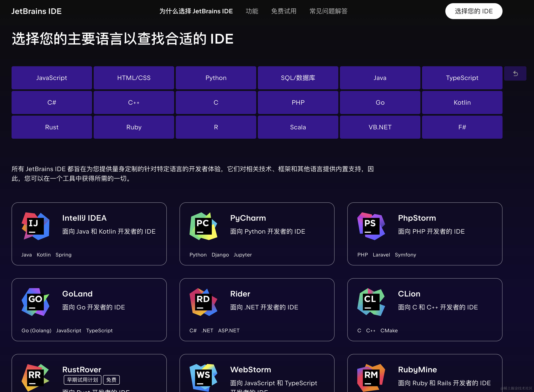Click the PyCharm logo icon
Viewport: 534px width, 392px height.
203,226
